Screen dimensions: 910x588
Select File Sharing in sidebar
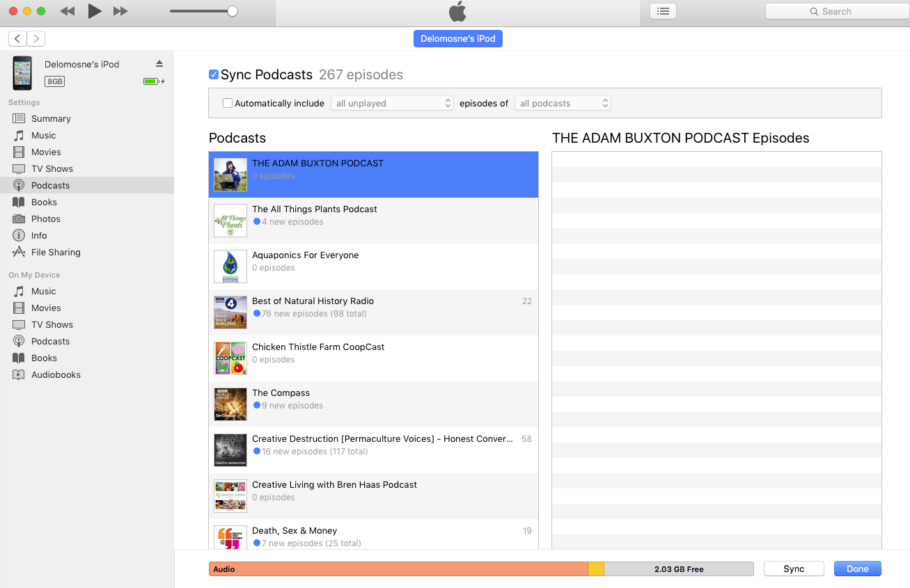[56, 253]
